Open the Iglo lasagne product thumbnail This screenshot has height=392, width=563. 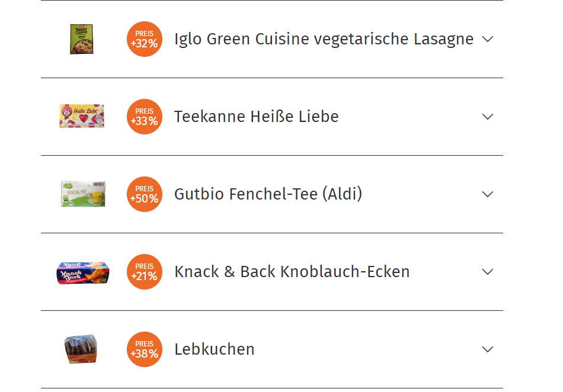coord(82,39)
